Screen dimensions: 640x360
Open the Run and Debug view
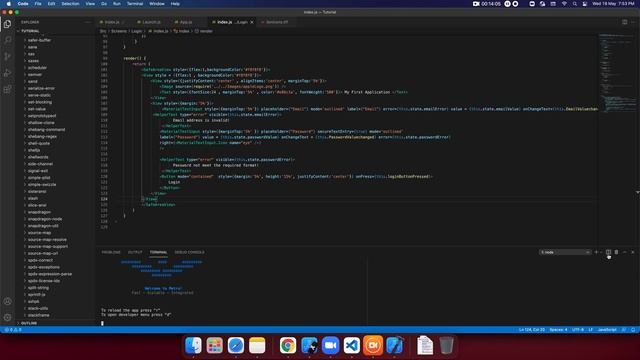point(7,73)
